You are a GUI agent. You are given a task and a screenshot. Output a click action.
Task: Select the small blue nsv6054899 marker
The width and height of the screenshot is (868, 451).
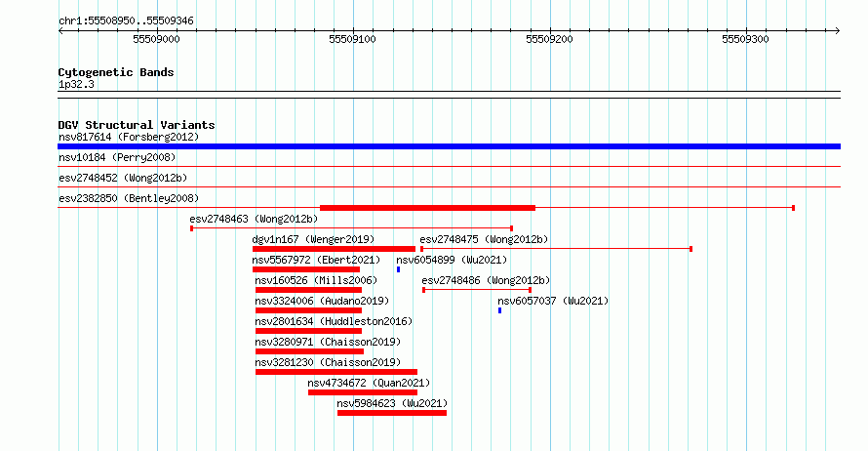click(x=398, y=269)
